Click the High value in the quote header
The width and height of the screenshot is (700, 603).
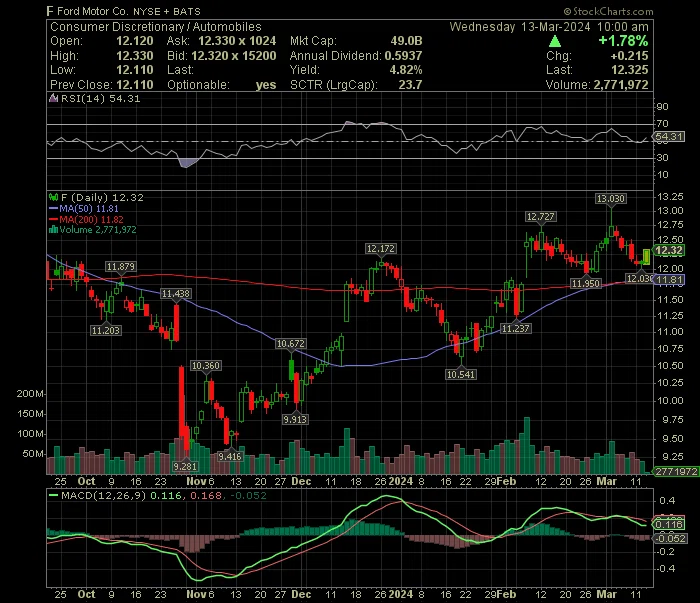pos(135,56)
